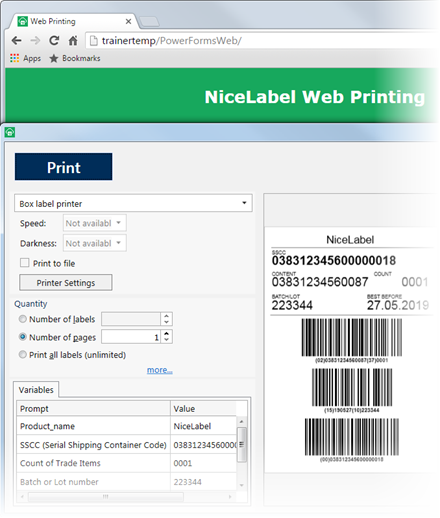Click the label preview image

pos(350,349)
